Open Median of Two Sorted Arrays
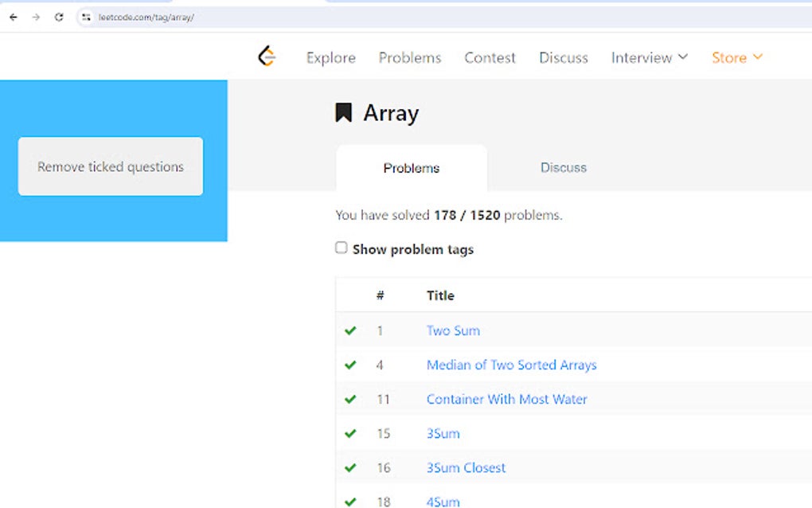Screen dimensions: 812x508 pos(511,365)
